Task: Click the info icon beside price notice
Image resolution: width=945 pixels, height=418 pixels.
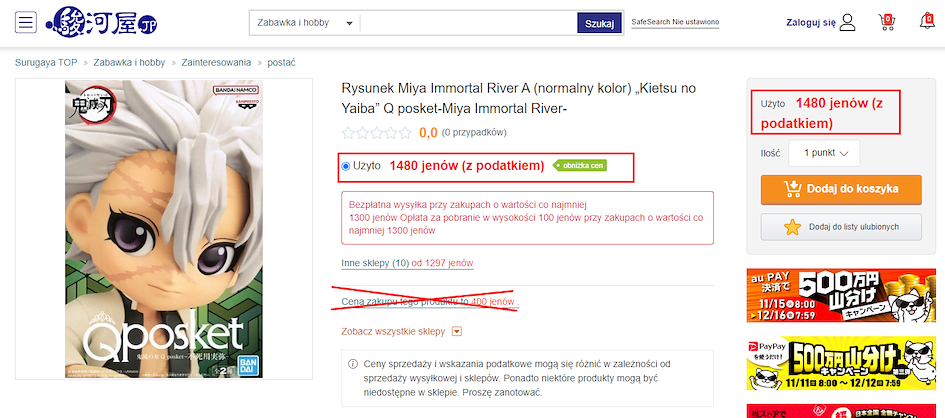Action: tap(353, 364)
